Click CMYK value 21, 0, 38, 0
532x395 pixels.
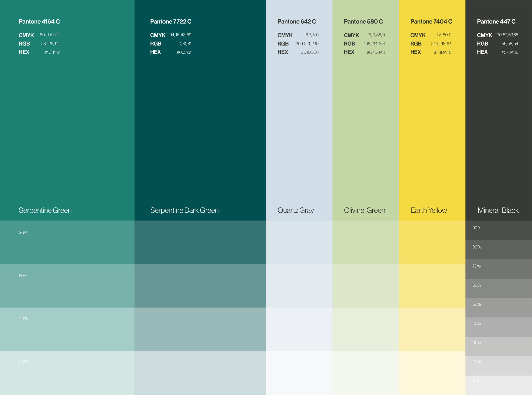(x=376, y=35)
